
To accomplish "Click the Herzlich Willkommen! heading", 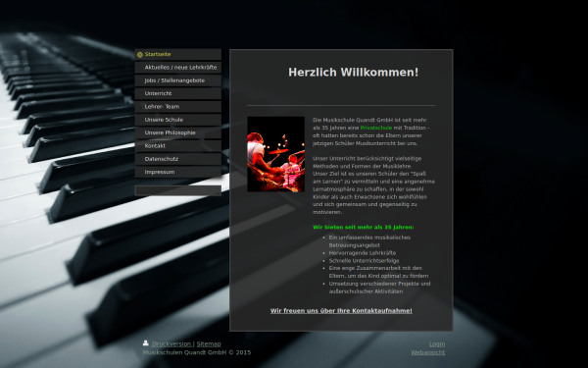I will point(353,72).
